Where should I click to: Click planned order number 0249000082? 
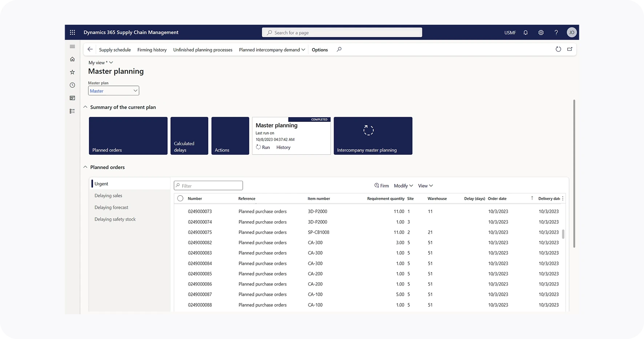coord(200,243)
